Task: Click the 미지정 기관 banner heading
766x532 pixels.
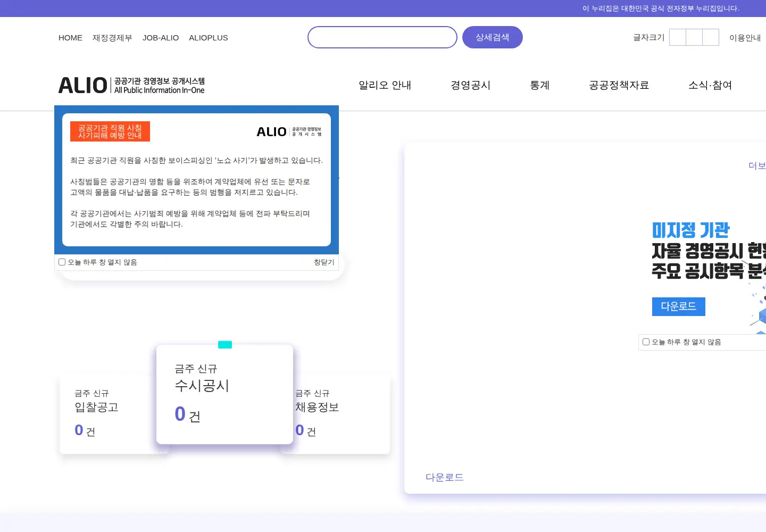Action: click(x=691, y=230)
